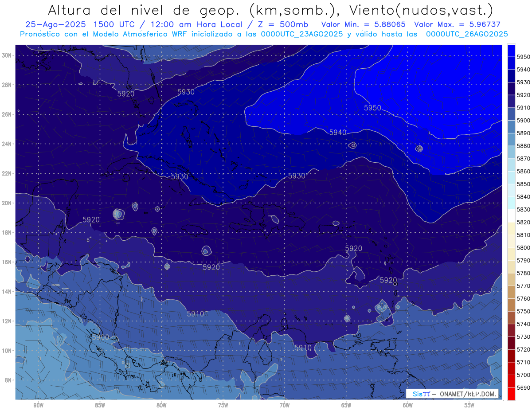Click the 5740 value on the colorbar

pos(523,324)
